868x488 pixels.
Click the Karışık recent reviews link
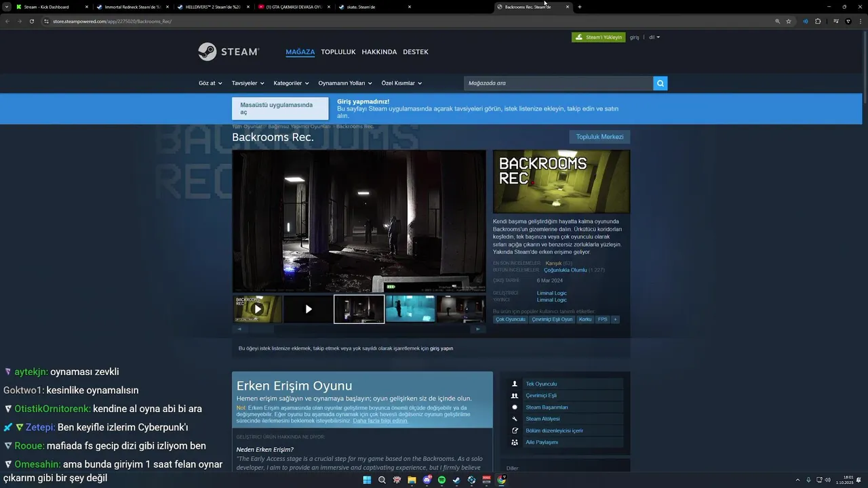(553, 263)
